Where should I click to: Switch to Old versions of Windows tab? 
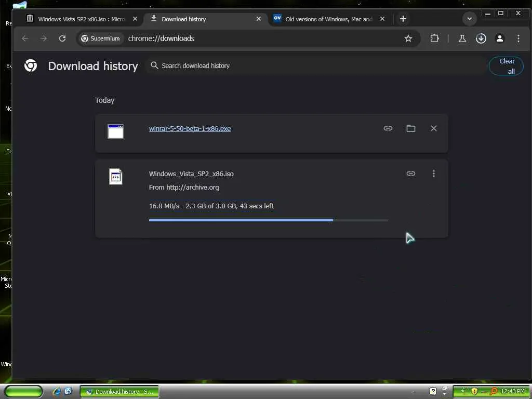coord(329,19)
